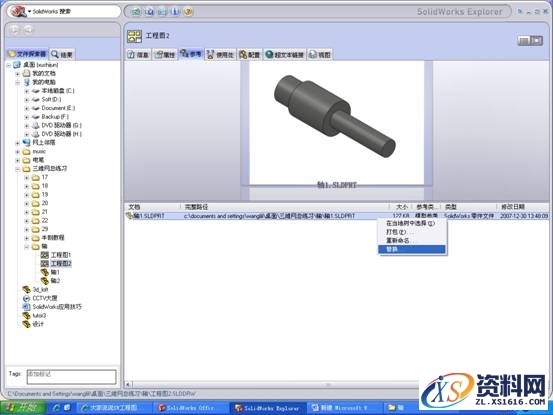Click the horizontal scrollbar left arrow
This screenshot has height=415, width=553.
coord(128,385)
